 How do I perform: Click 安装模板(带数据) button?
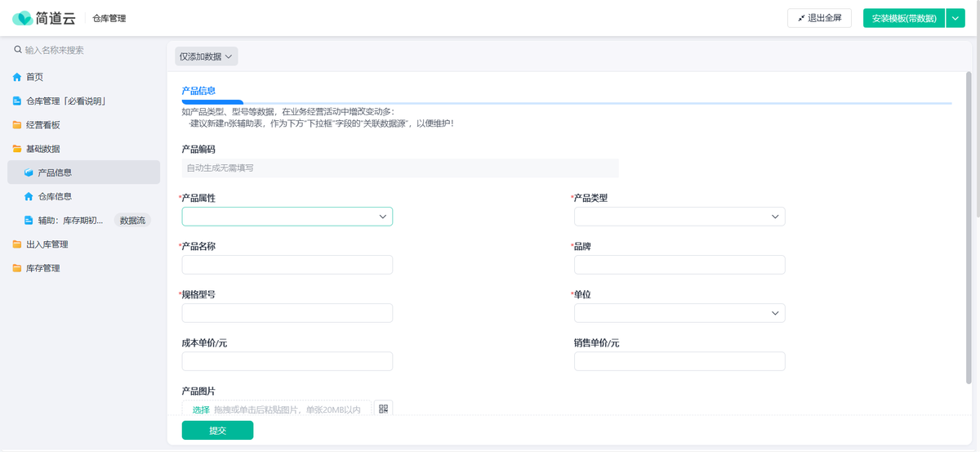click(903, 18)
